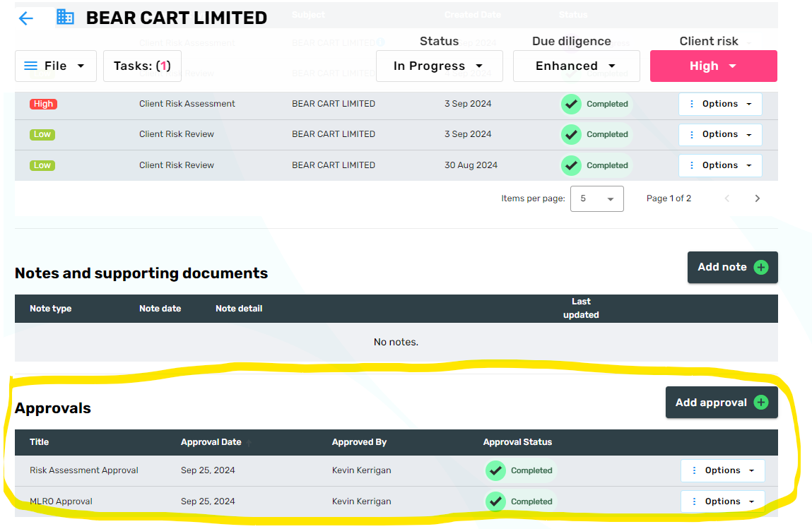Click the green plus on Add approval
Viewport: 812px width, 529px height.
(x=761, y=403)
